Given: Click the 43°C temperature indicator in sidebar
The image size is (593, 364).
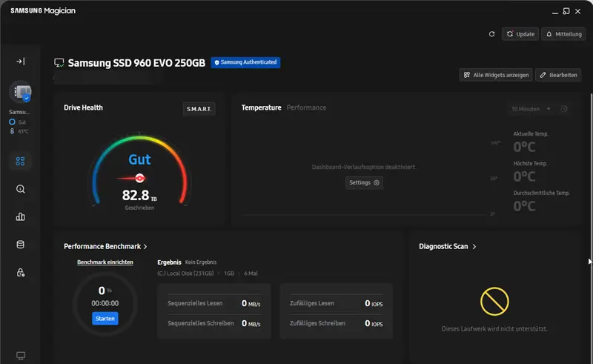Looking at the screenshot, I should [x=19, y=131].
